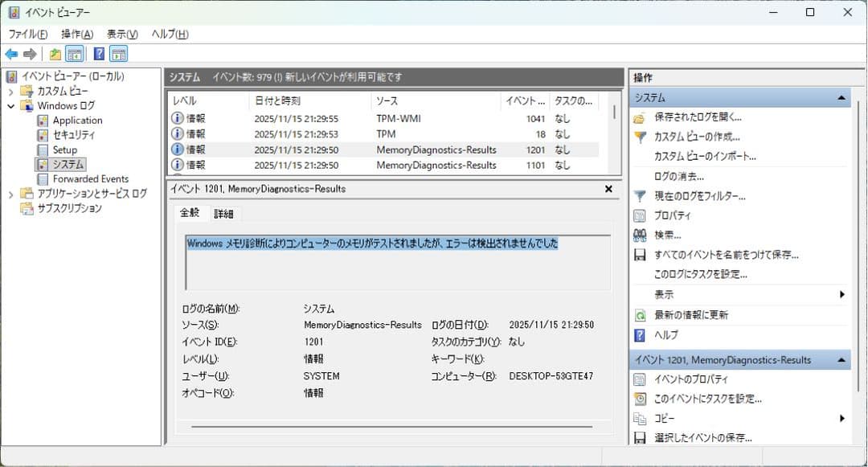Switch to the 詳細 tab

(x=223, y=213)
